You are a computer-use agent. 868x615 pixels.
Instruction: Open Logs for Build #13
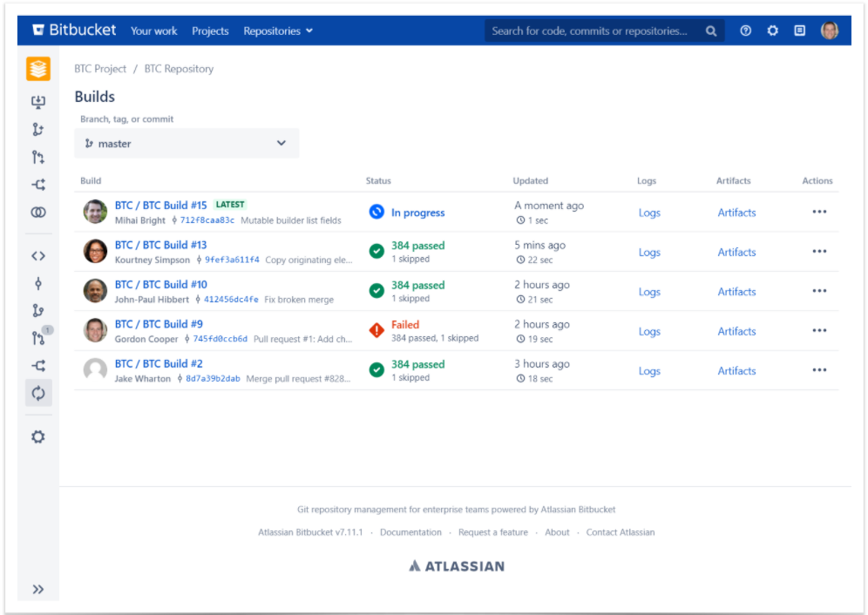[x=649, y=252]
